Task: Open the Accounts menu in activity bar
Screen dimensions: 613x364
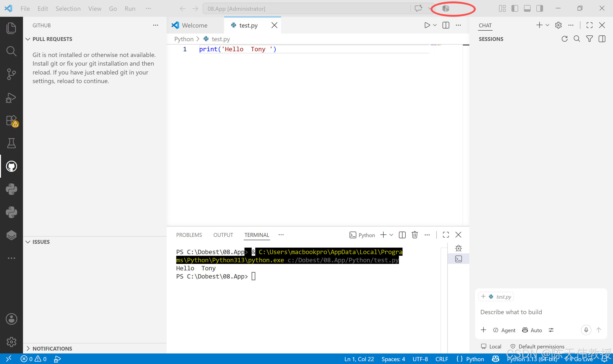Action: tap(11, 319)
